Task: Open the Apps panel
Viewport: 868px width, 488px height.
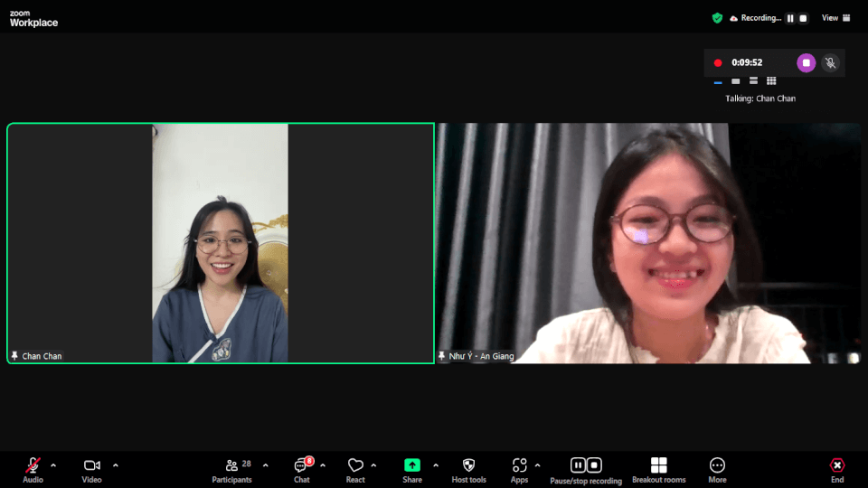Action: pos(519,470)
